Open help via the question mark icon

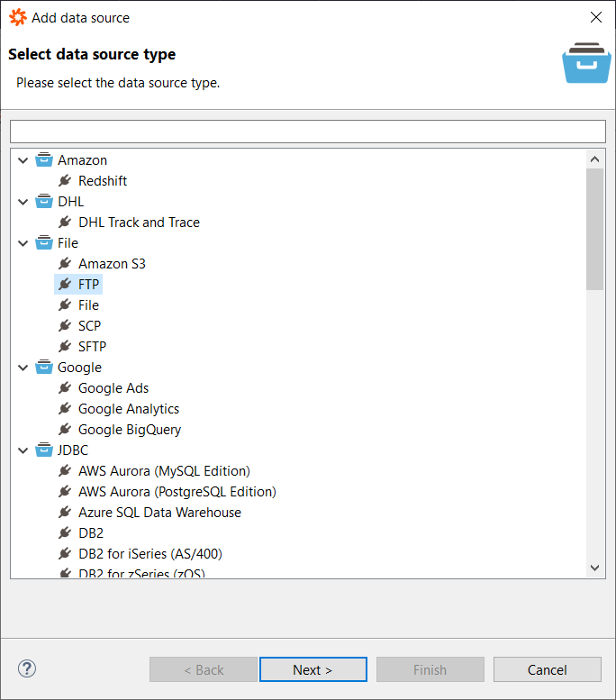tap(27, 668)
